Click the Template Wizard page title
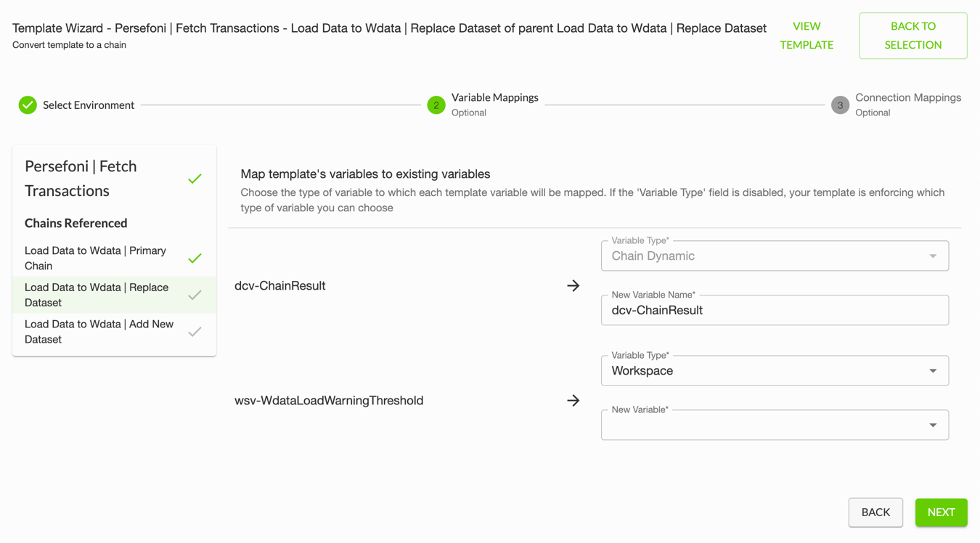The image size is (980, 543). [x=389, y=28]
